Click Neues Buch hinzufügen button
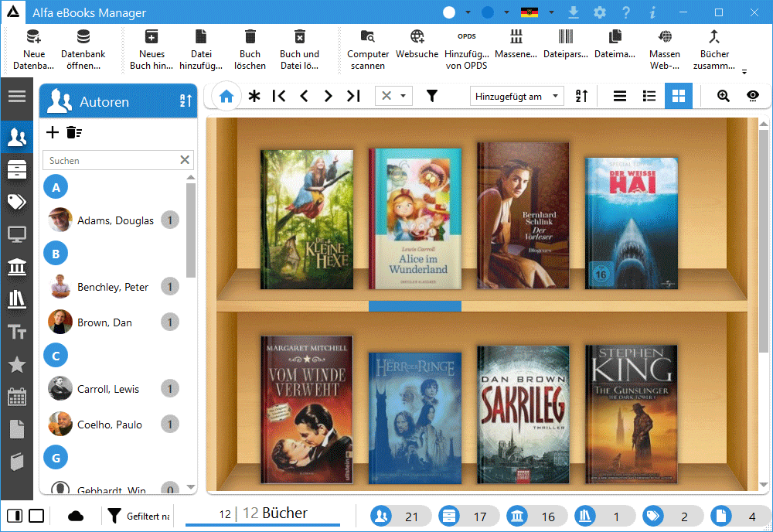773x532 pixels. 152,49
